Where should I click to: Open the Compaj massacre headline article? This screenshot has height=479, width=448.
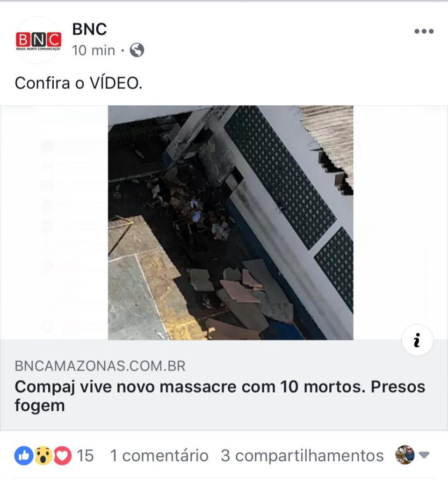[220, 396]
